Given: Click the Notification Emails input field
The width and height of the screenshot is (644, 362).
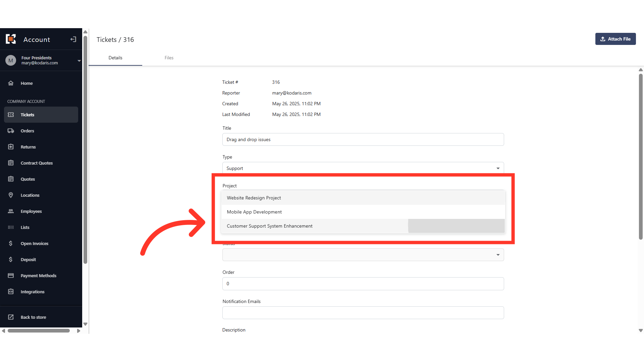Looking at the screenshot, I should tap(363, 313).
